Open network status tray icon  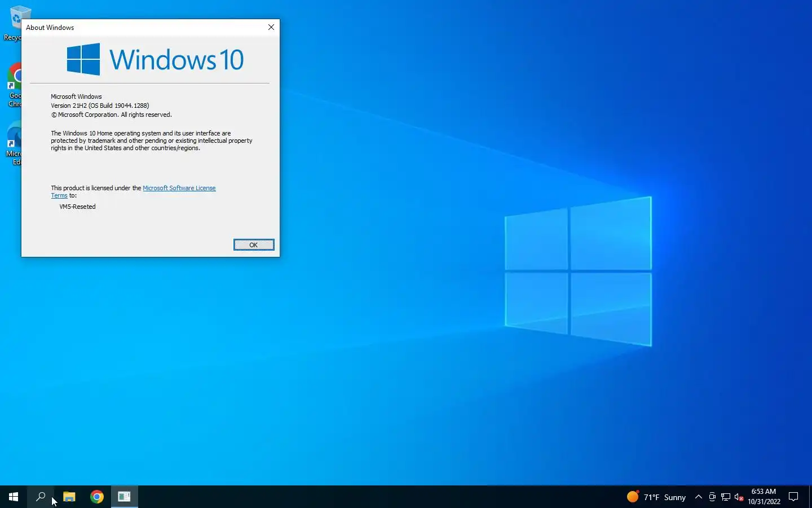726,497
